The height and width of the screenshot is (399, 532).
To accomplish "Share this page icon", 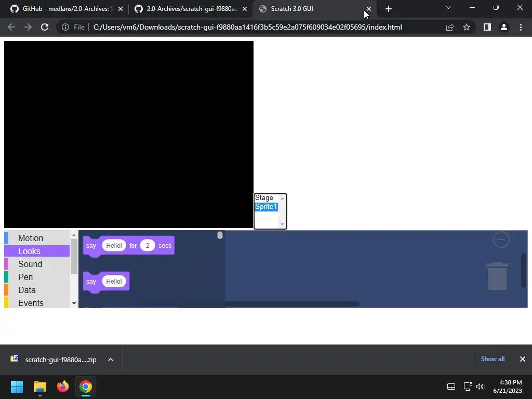I will coord(450,27).
